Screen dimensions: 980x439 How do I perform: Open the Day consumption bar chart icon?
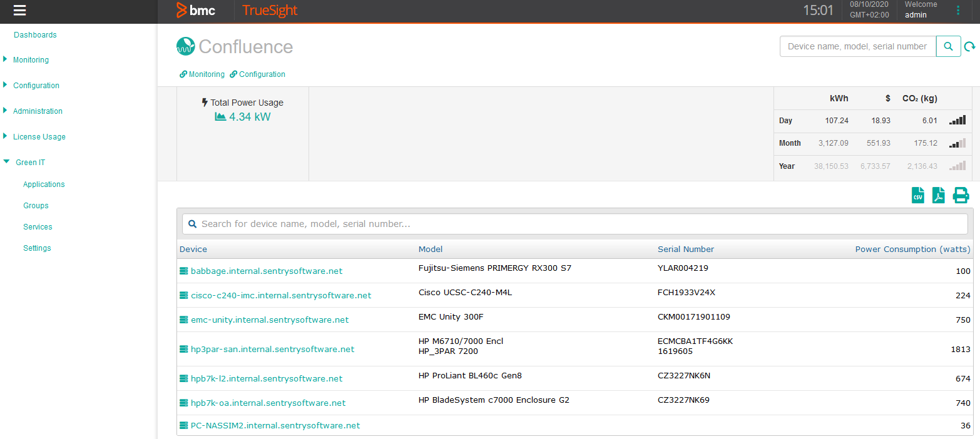pyautogui.click(x=957, y=119)
